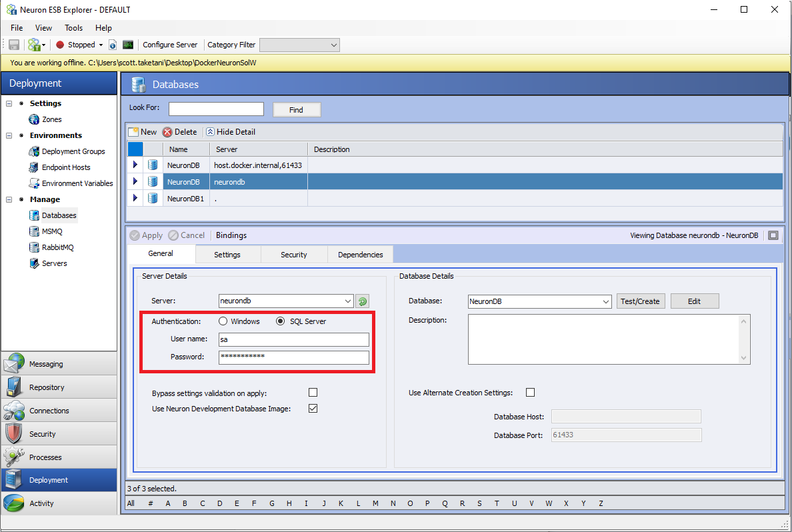Click the database icon in the host.docker.internal row
Screen dimensions: 792x532
click(153, 165)
